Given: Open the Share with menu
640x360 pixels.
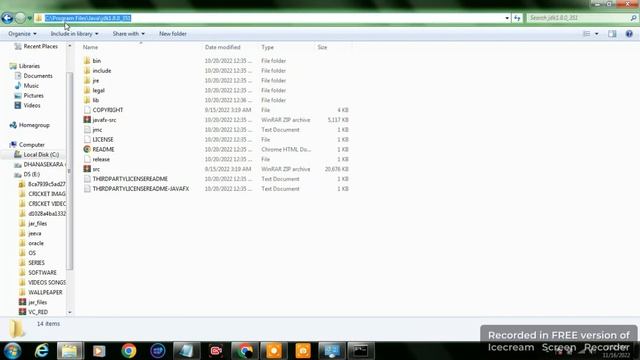Looking at the screenshot, I should (129, 34).
